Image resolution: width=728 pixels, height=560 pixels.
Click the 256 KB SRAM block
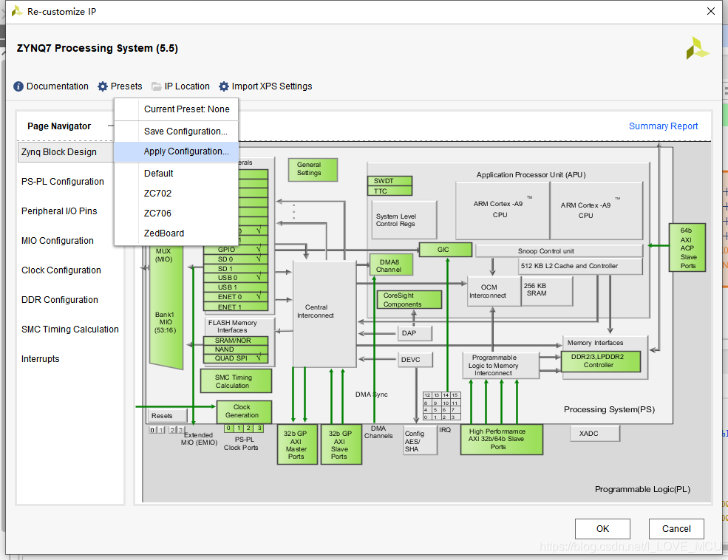point(547,291)
